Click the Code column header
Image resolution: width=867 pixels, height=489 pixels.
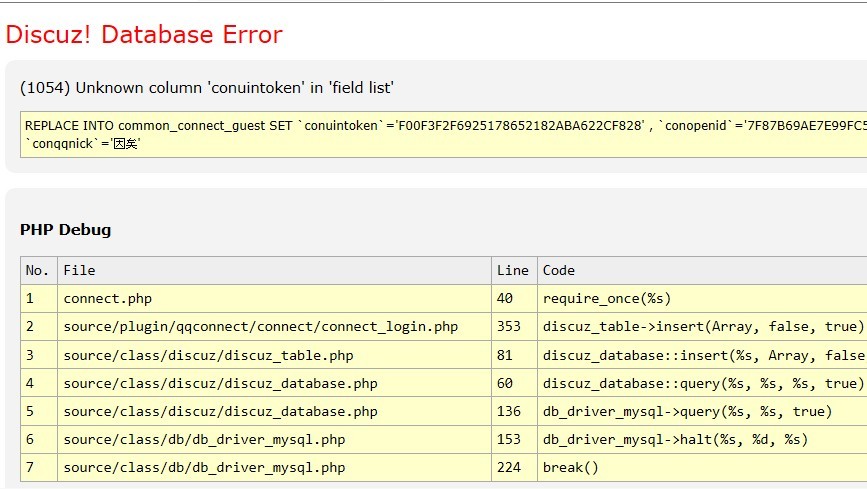coord(559,270)
